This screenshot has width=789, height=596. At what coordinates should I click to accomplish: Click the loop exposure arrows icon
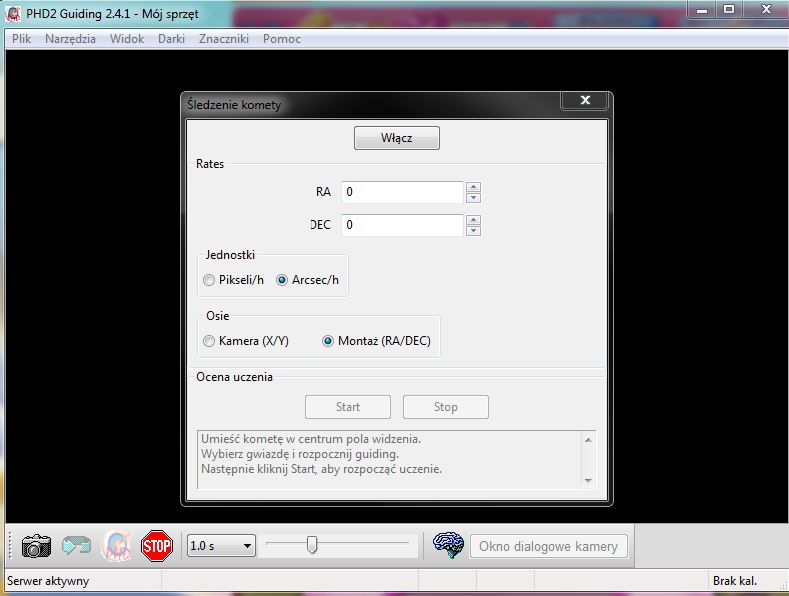pyautogui.click(x=76, y=546)
